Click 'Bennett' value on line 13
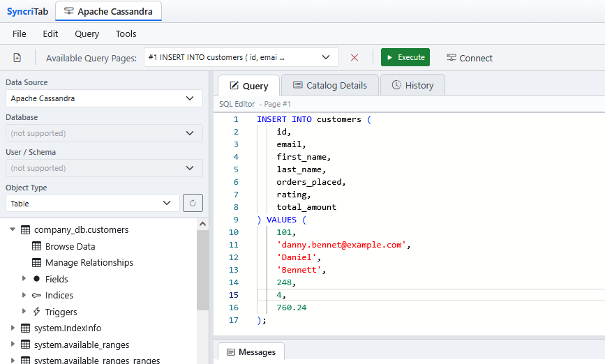 (x=299, y=270)
